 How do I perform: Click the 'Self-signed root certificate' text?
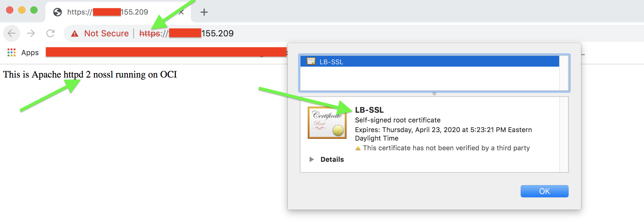[x=398, y=120]
